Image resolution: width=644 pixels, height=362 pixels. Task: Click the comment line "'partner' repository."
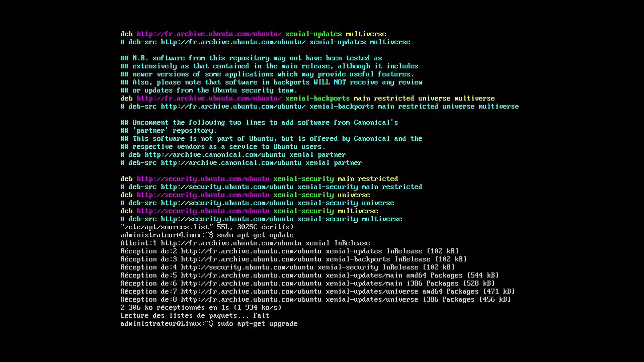(x=169, y=131)
